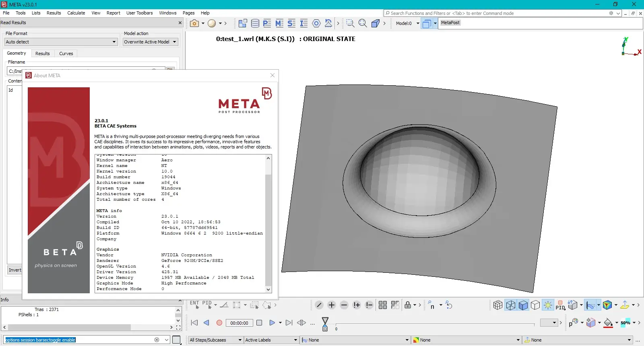644x346 pixels.
Task: Click the PID pick icon
Action: coord(207,305)
